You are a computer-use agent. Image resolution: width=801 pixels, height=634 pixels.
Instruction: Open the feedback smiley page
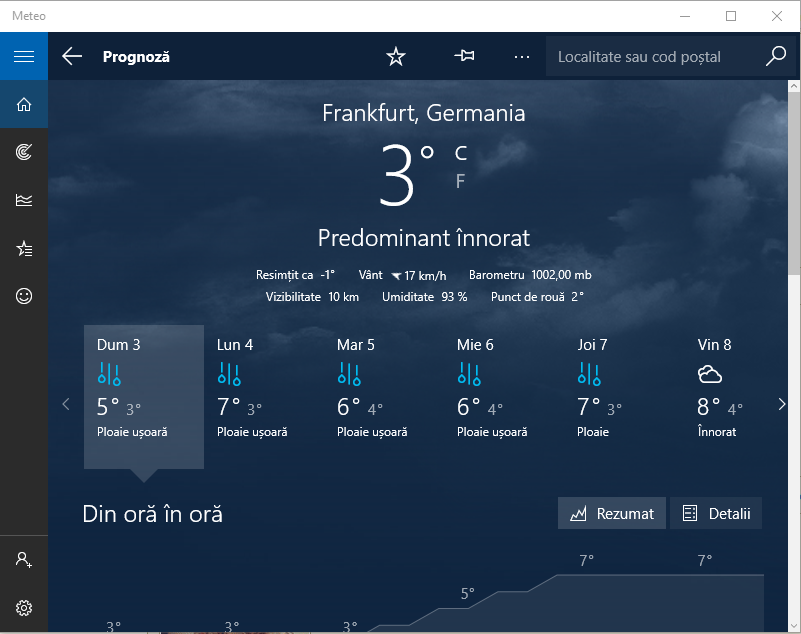click(24, 296)
